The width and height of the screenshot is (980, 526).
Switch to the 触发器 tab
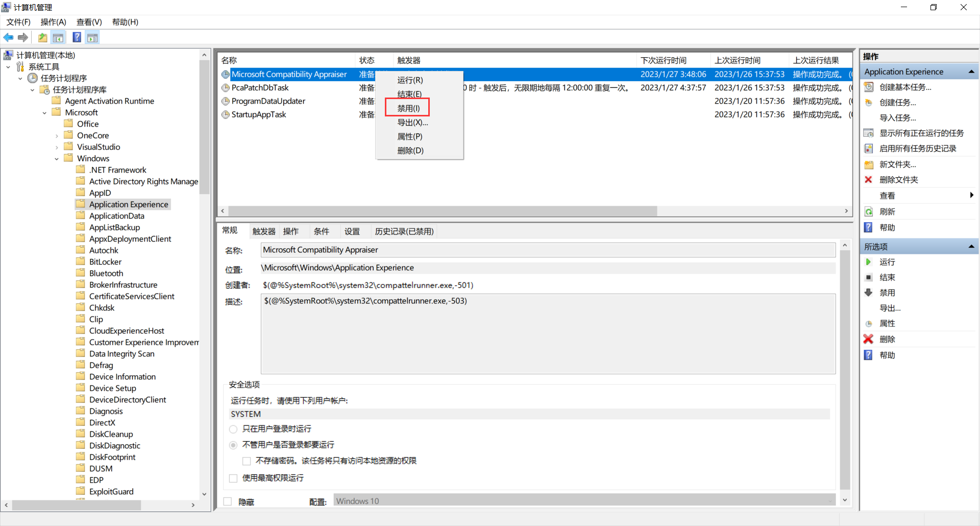(x=263, y=231)
